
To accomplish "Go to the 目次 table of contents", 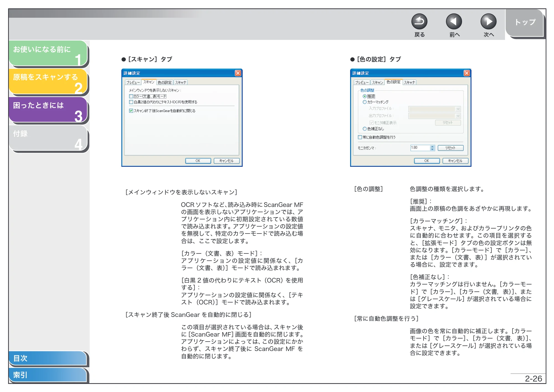I will [x=48, y=358].
